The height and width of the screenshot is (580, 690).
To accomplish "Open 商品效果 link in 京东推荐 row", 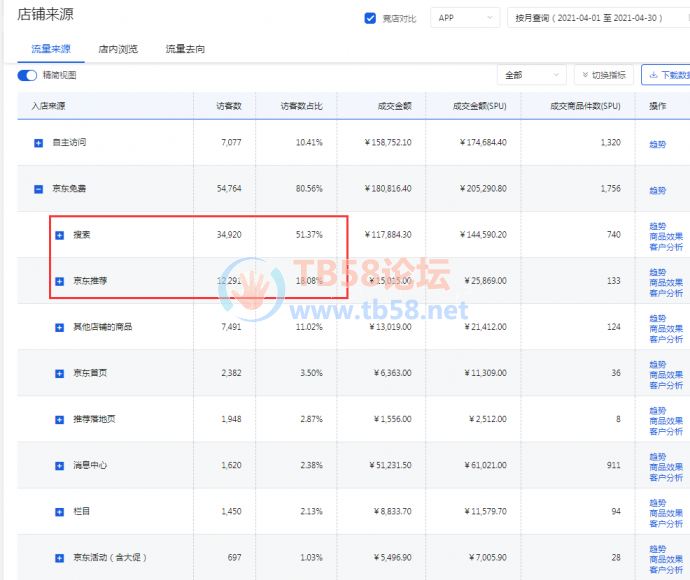I will point(666,283).
